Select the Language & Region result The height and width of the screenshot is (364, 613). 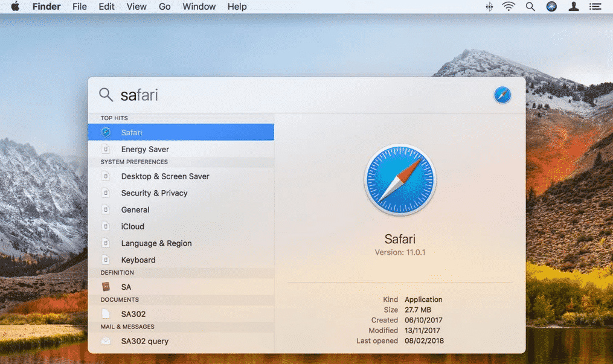point(155,243)
